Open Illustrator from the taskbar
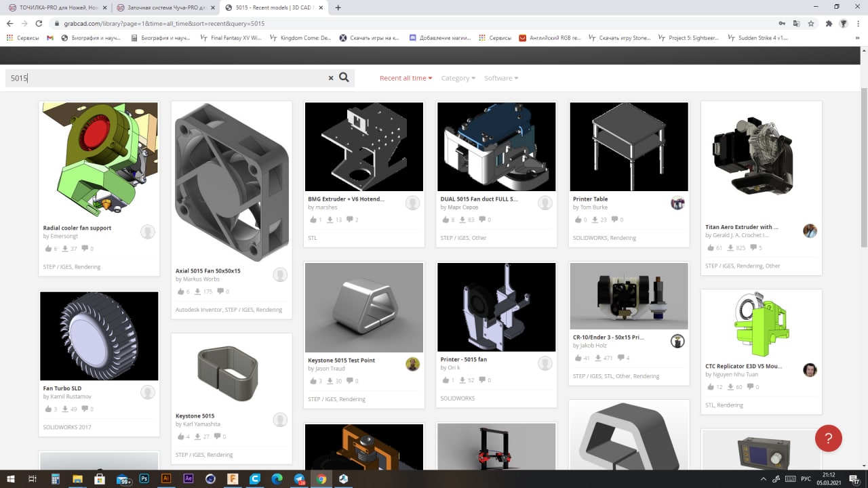 [166, 479]
